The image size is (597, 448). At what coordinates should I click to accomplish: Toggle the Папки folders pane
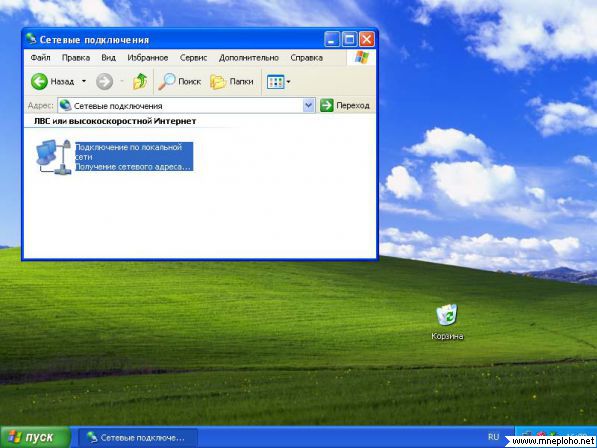tap(232, 81)
